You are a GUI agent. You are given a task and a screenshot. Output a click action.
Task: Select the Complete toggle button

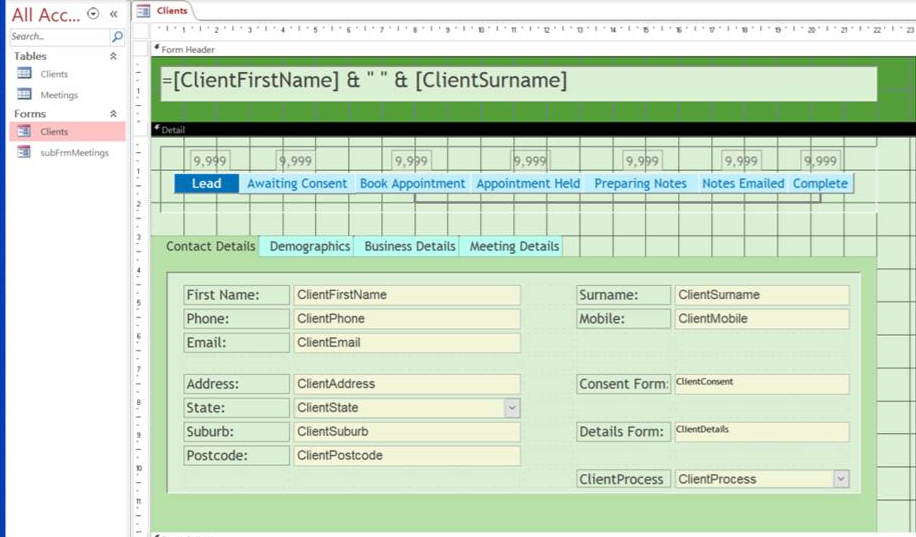pyautogui.click(x=820, y=183)
